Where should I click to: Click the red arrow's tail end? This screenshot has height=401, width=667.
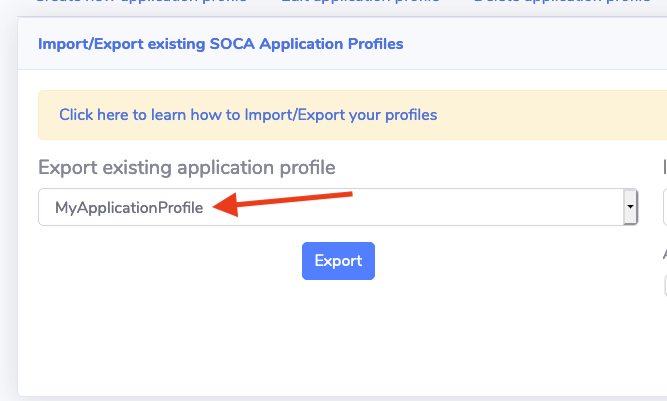350,193
